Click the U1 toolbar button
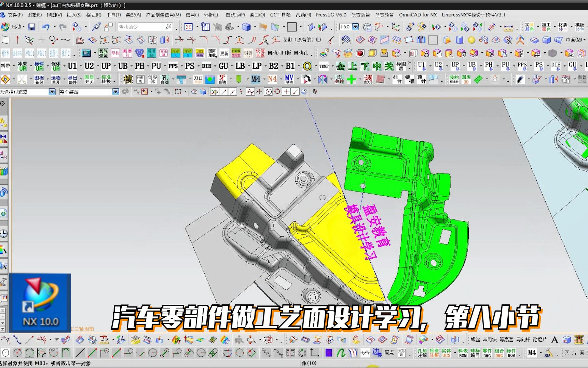588x368 pixels. [x=72, y=66]
